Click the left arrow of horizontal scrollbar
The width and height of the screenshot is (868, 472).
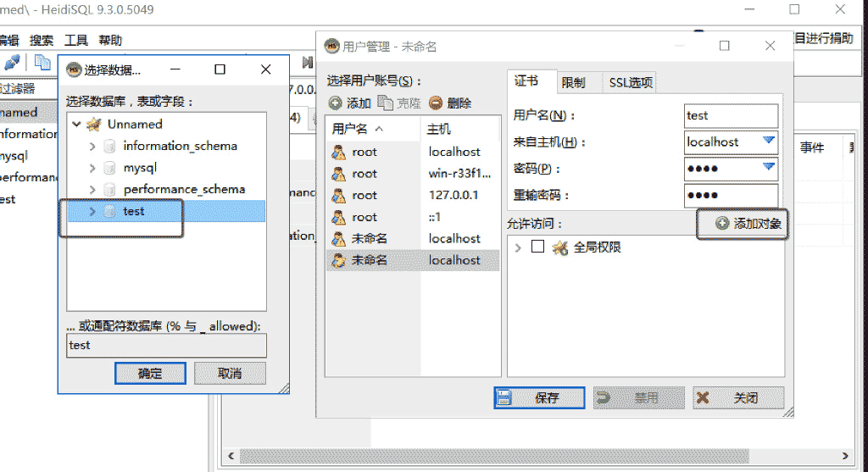point(231,456)
